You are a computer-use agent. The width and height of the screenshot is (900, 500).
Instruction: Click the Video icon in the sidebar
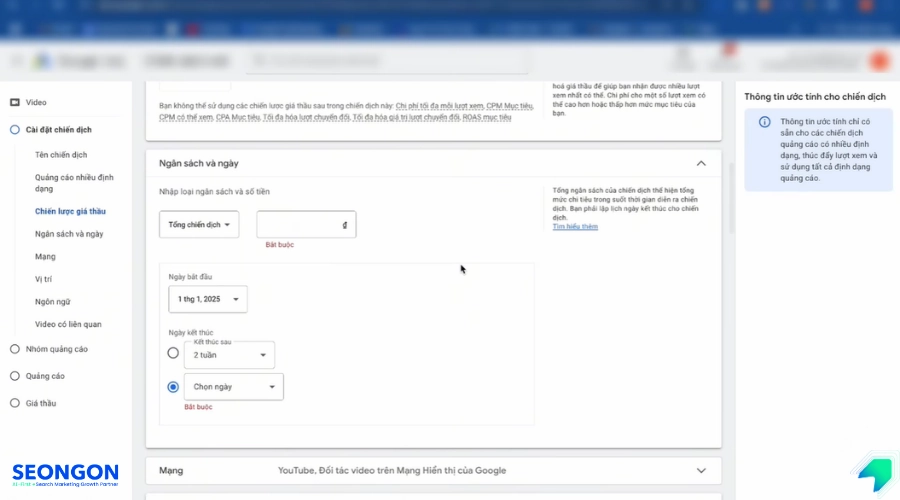(x=15, y=102)
